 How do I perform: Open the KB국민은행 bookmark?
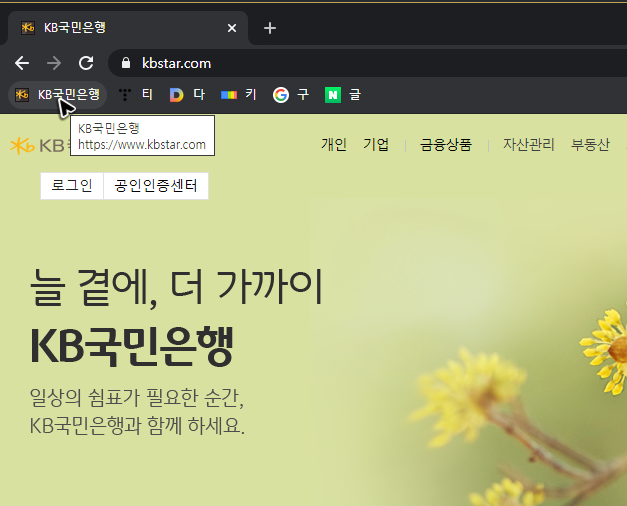point(57,95)
